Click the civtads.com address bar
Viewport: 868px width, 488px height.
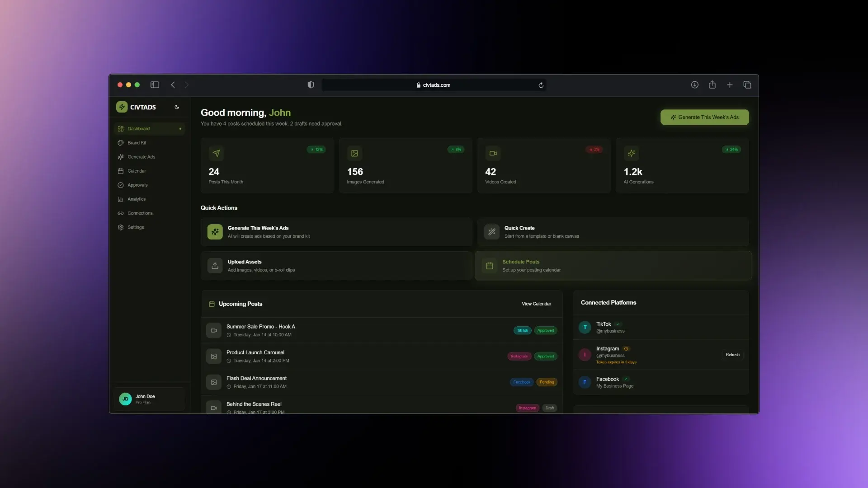pos(433,85)
